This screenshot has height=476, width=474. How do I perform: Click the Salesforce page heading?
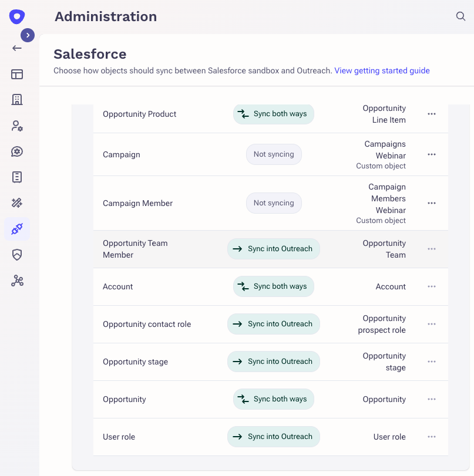[90, 55]
